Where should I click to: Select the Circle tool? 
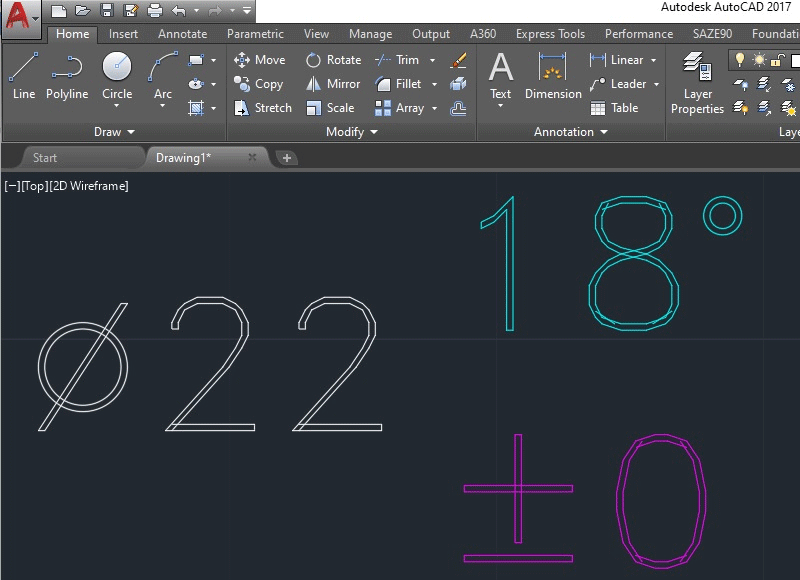tap(117, 75)
